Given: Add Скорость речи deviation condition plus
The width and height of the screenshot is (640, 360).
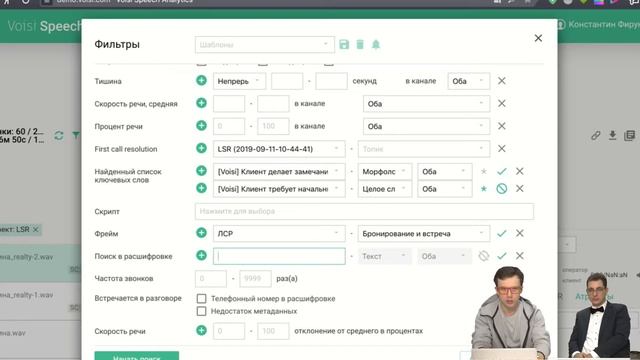Looking at the screenshot, I should pyautogui.click(x=201, y=330).
